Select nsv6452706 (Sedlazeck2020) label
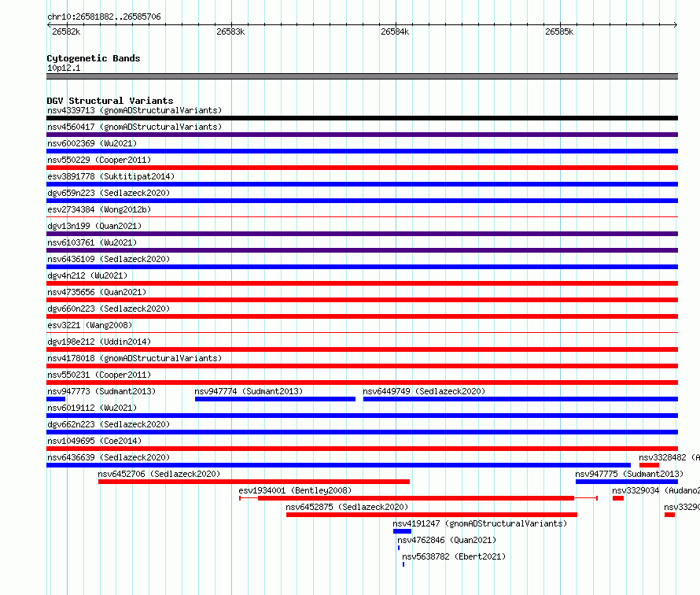Viewport: 700px width, 595px height. [159, 474]
